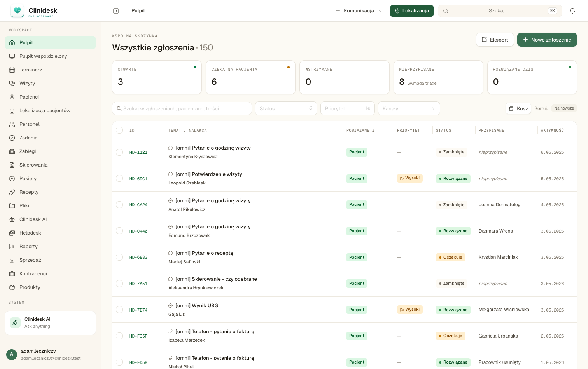Screen dimensions: 588x369
Task: Click the Eksport button
Action: 495,40
